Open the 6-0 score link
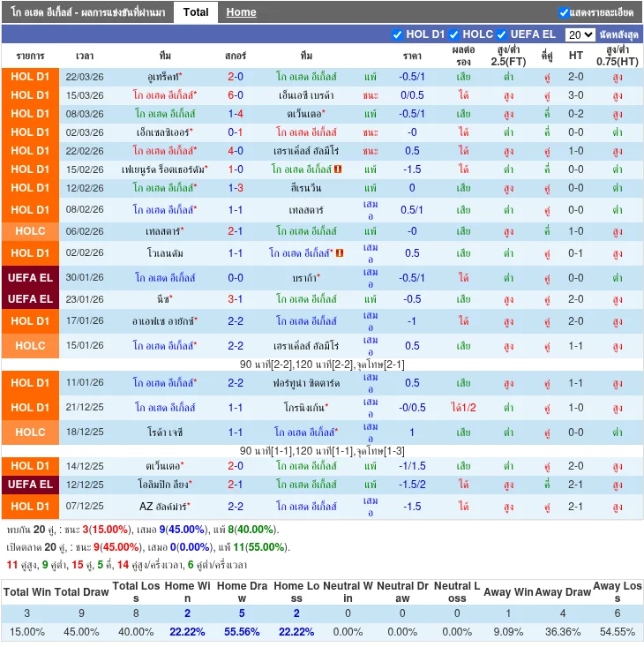Image resolution: width=644 pixels, height=647 pixels. coord(236,95)
